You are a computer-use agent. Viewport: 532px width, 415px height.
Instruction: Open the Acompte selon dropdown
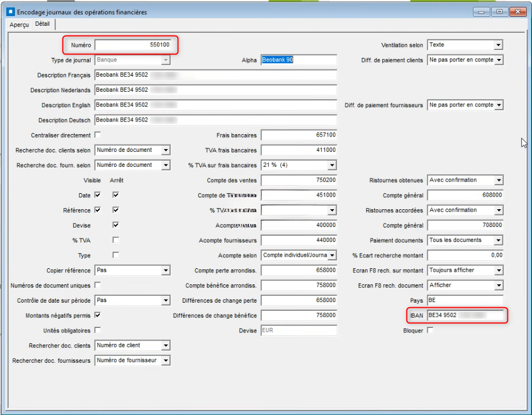point(331,255)
